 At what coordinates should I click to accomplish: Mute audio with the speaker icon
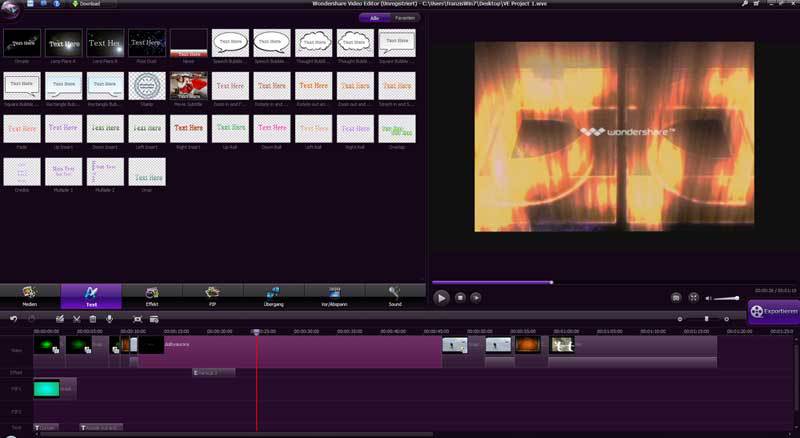pos(708,298)
